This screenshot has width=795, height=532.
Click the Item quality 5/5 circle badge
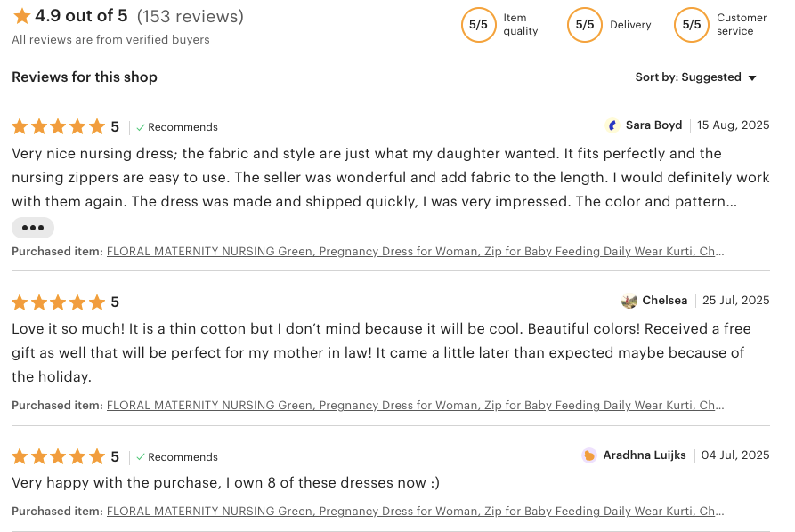point(478,25)
